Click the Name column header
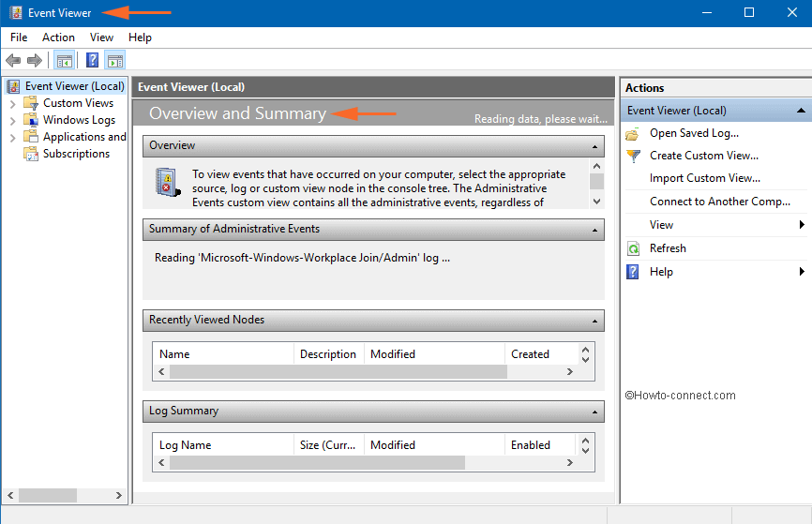The width and height of the screenshot is (812, 524). (x=223, y=354)
